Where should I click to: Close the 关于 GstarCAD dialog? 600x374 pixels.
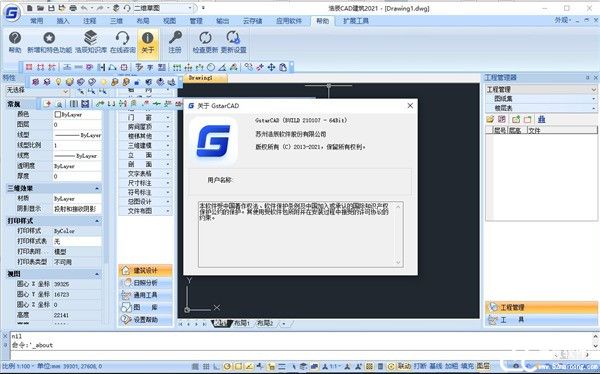click(x=410, y=105)
